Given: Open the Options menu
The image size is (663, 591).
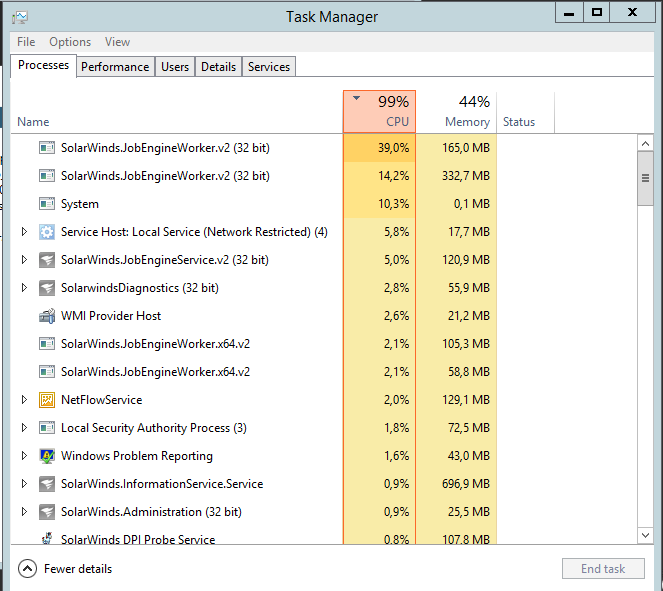Looking at the screenshot, I should 70,42.
